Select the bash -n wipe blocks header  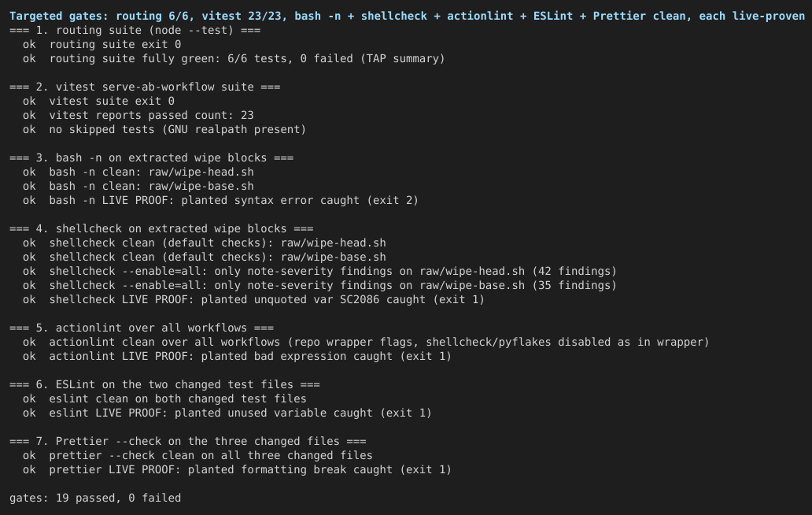151,158
